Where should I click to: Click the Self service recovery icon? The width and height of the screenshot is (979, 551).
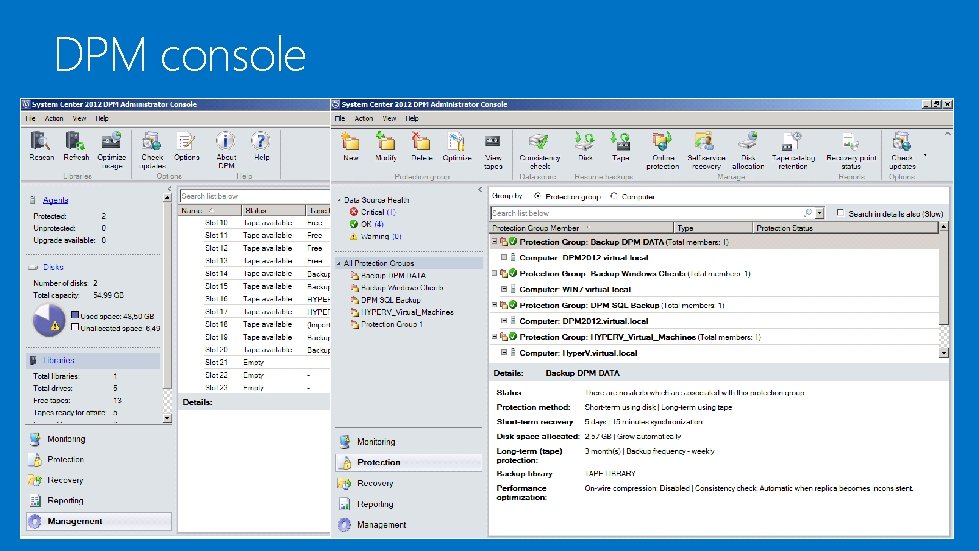click(x=704, y=142)
